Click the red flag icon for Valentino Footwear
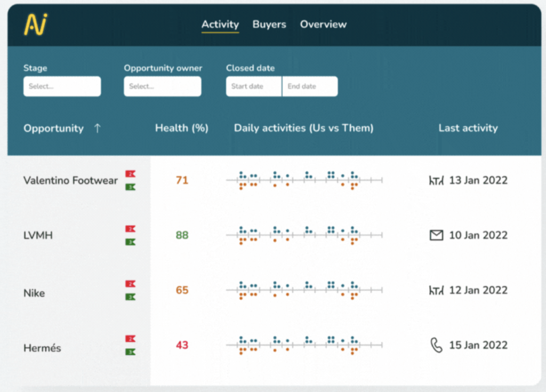This screenshot has height=392, width=546. (130, 174)
